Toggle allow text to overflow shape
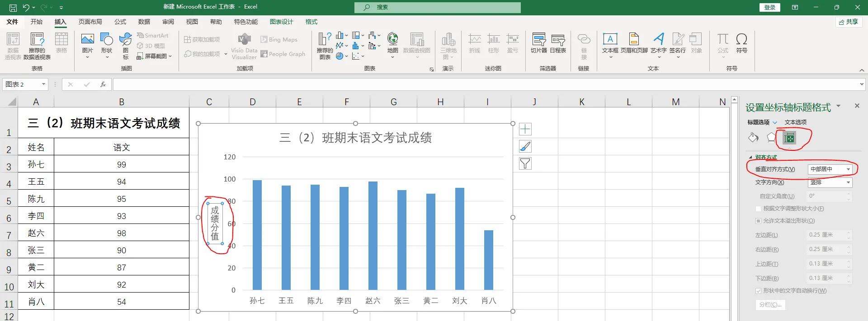This screenshot has height=321, width=868. click(x=759, y=221)
